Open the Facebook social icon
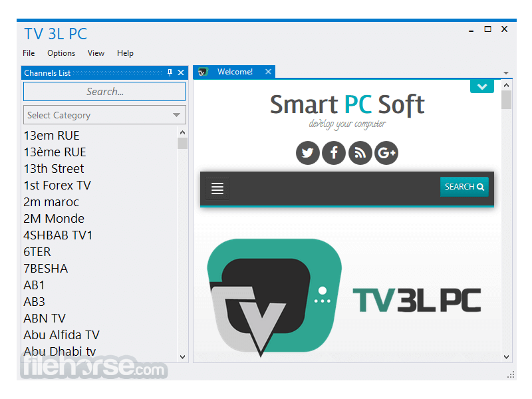 click(x=334, y=153)
